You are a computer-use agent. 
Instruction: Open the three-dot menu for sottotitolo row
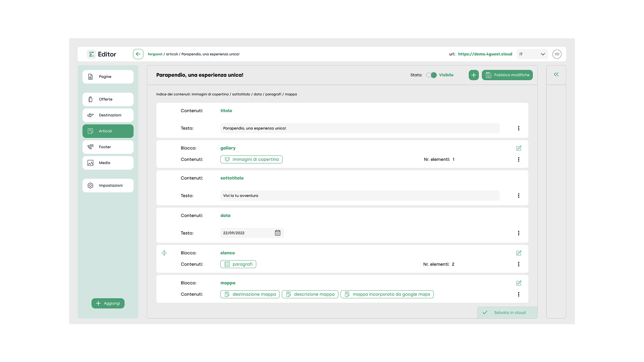tap(519, 196)
